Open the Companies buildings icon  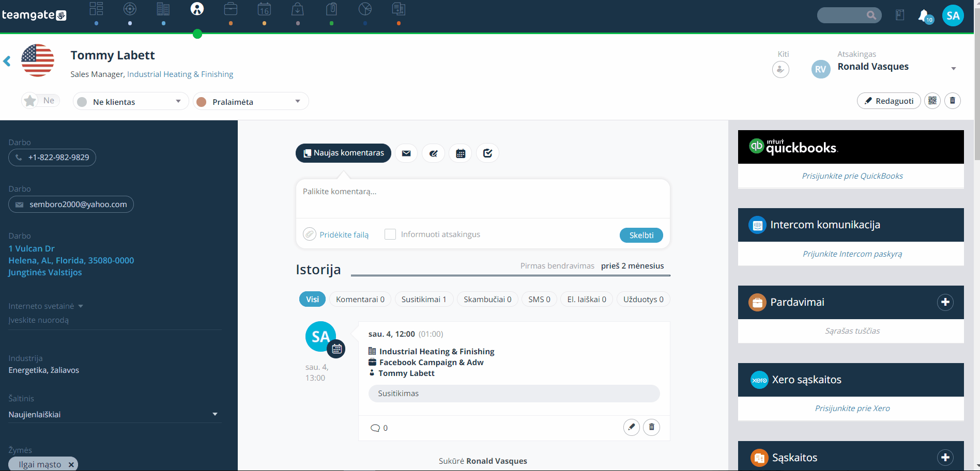(163, 9)
